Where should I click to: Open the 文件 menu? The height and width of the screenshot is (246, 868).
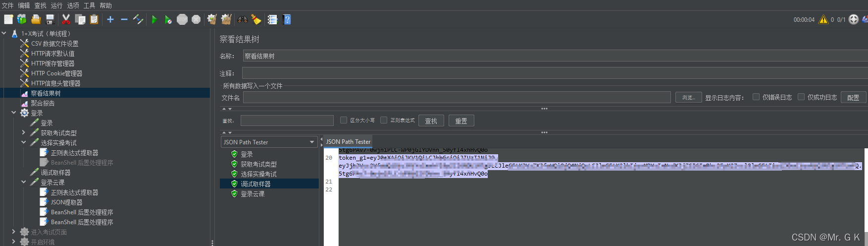(8, 5)
